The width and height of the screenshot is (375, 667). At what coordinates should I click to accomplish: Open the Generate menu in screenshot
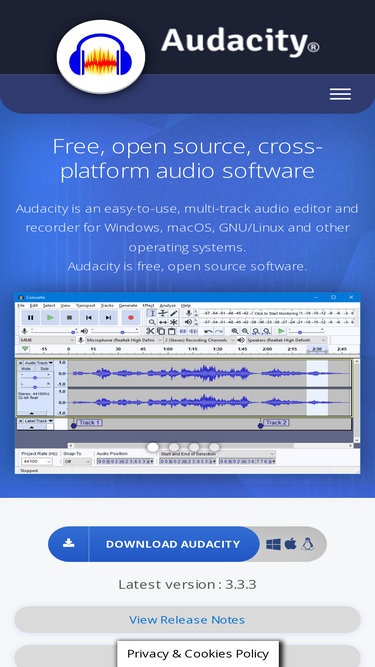coord(128,305)
